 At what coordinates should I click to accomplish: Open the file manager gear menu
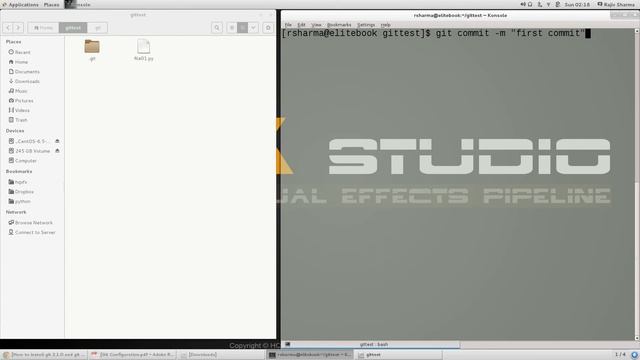[x=268, y=28]
